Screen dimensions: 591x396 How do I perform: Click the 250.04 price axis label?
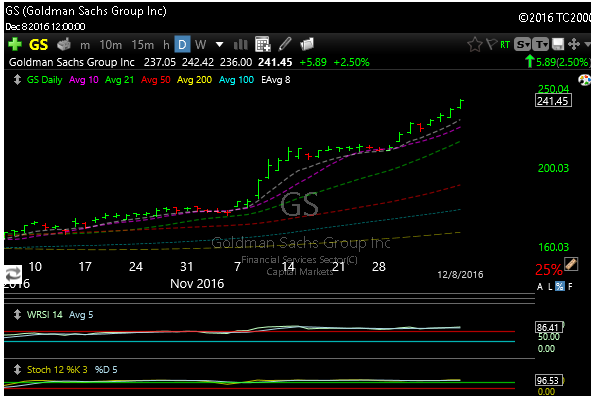click(553, 89)
